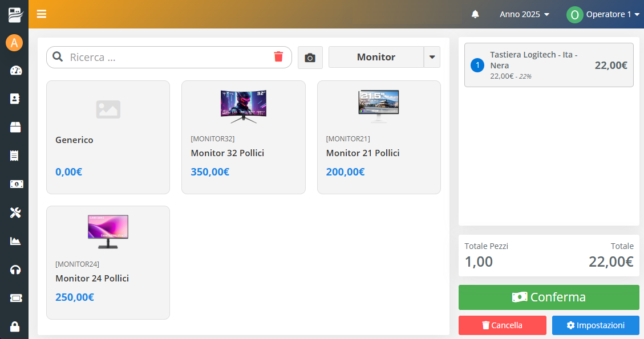This screenshot has width=644, height=339.
Task: Click the orange A avatar icon
Action: 14,43
